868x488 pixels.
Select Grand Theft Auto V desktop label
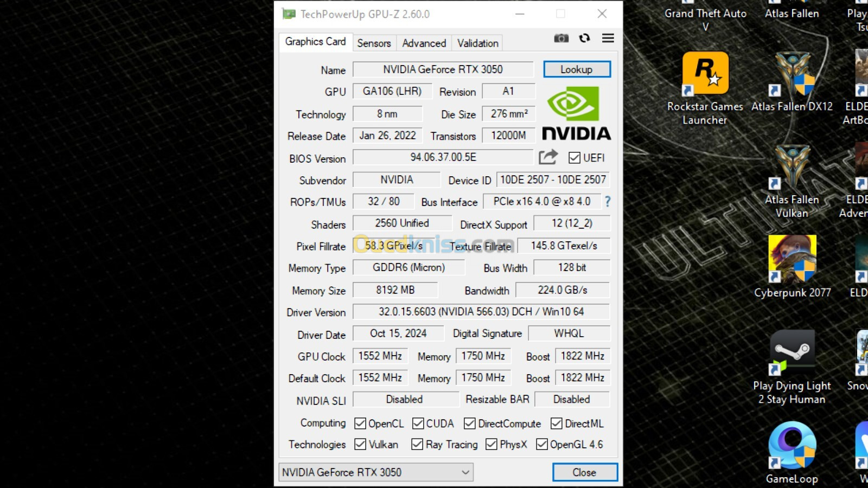(705, 20)
